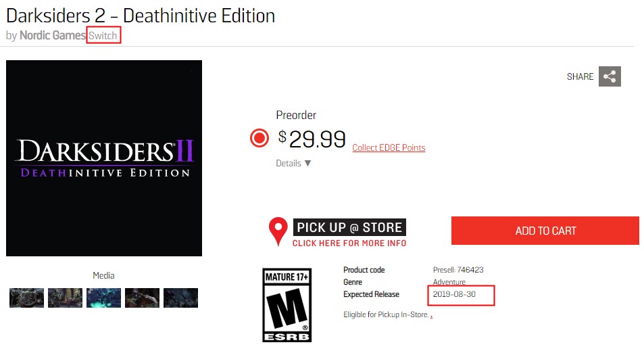This screenshot has height=351, width=644.
Task: Select the Preorder radio button
Action: click(259, 138)
